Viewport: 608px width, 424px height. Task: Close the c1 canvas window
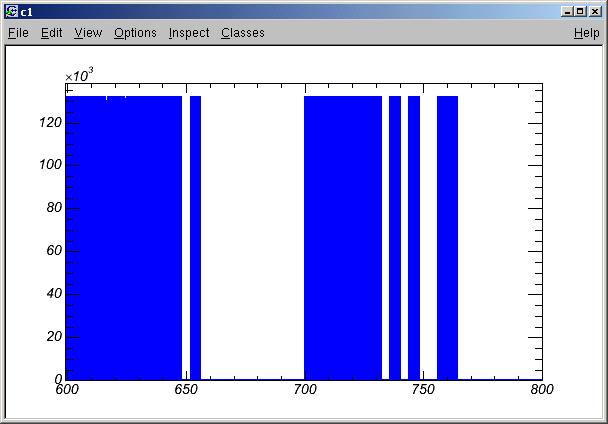pyautogui.click(x=595, y=12)
